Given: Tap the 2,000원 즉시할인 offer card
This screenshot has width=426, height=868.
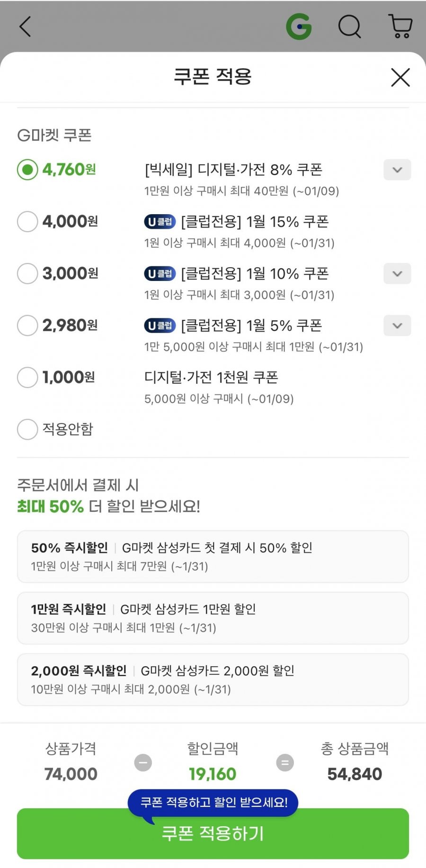Looking at the screenshot, I should click(x=213, y=679).
